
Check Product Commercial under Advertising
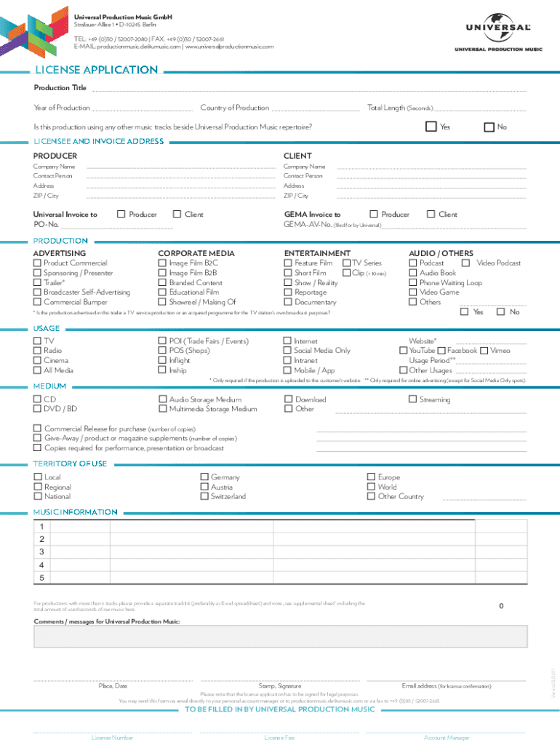38,263
